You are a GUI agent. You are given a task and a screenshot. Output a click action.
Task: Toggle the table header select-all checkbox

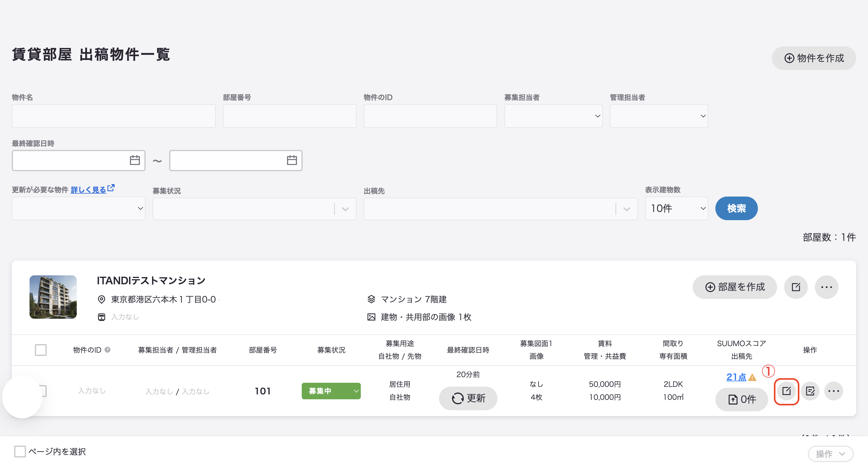coord(41,350)
